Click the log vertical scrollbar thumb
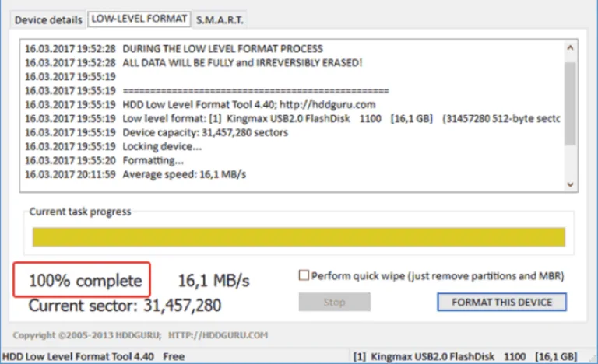598x364 pixels. pos(570,103)
